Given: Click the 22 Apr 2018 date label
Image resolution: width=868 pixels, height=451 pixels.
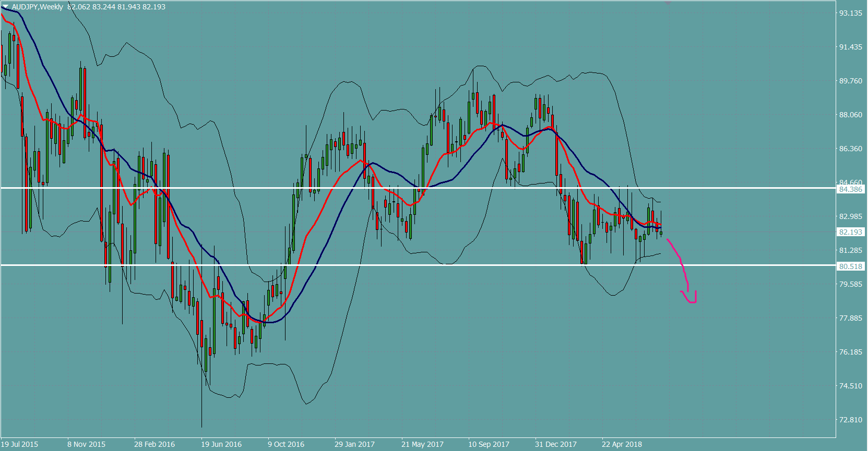Looking at the screenshot, I should 622,444.
